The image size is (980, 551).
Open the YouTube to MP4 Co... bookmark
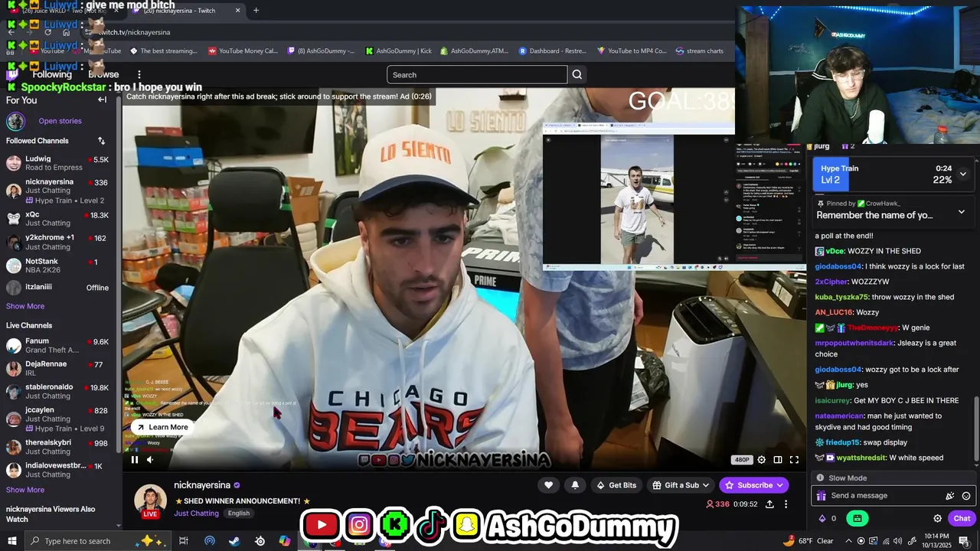click(632, 51)
